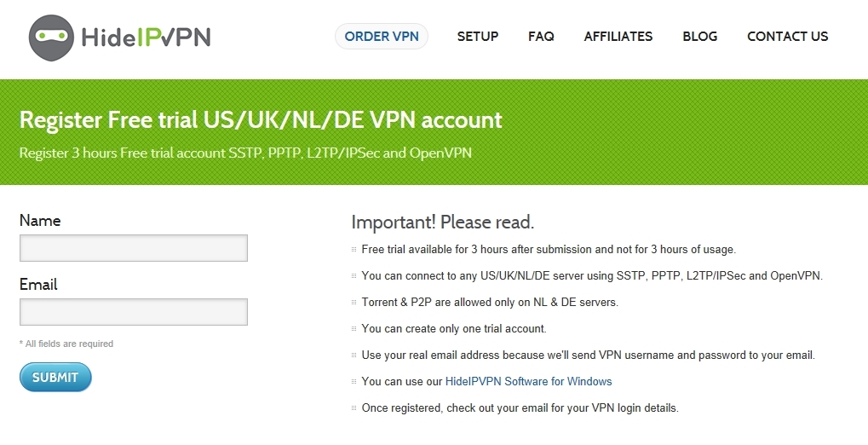Open the CONTACT US page
This screenshot has width=868, height=445.
coord(788,37)
